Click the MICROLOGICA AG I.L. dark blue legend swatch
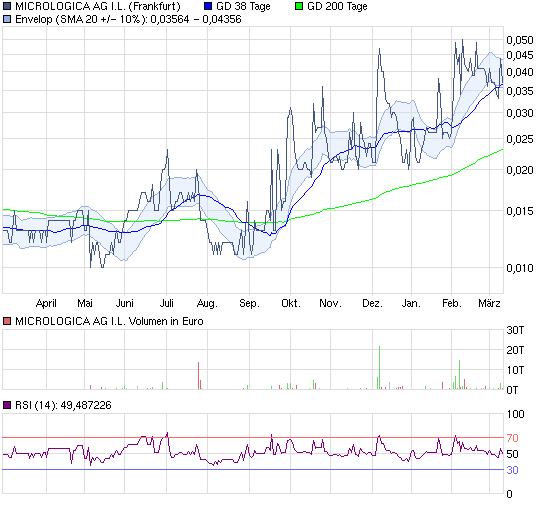This screenshot has height=515, width=545. [x=7, y=6]
